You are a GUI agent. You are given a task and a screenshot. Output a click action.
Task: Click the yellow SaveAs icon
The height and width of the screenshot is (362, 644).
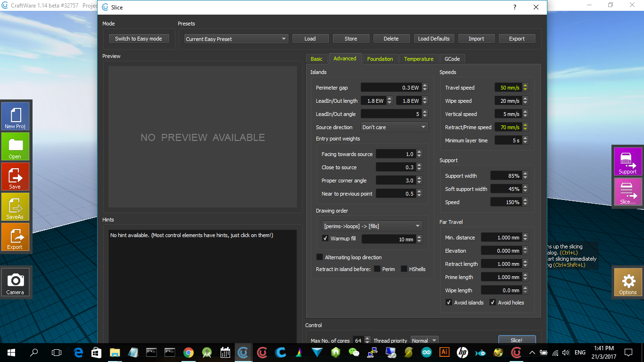[x=16, y=206]
